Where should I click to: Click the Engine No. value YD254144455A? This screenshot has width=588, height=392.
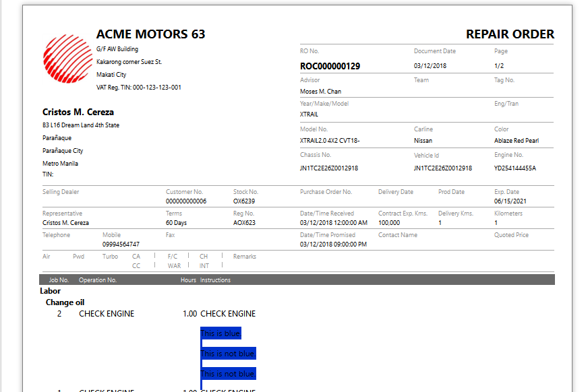[514, 168]
